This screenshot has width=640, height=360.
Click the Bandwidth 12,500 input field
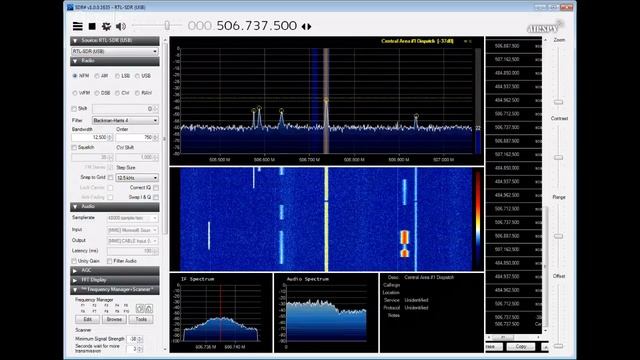tap(93, 138)
